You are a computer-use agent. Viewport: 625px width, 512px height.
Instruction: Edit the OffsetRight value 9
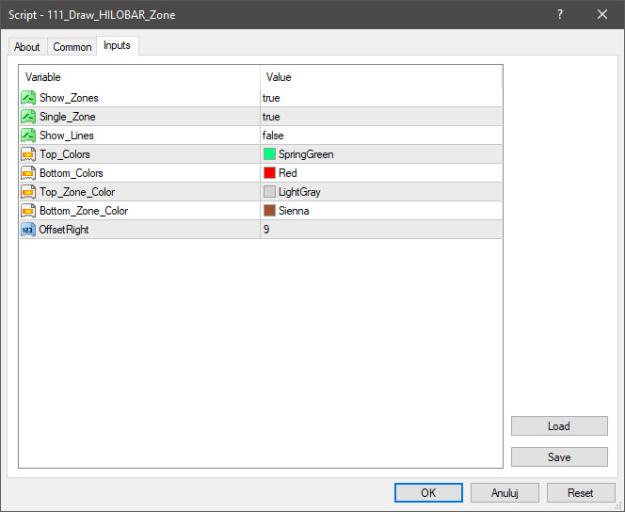tap(266, 229)
